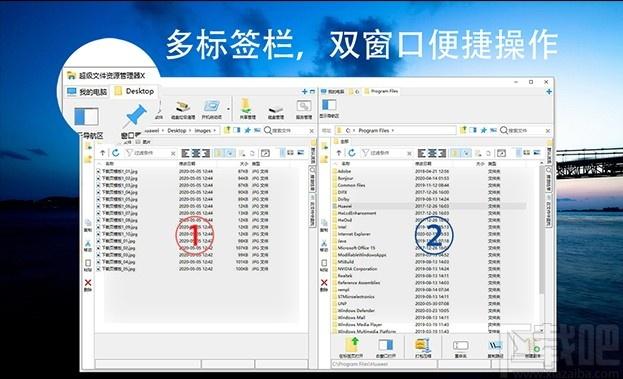The height and width of the screenshot is (379, 623).
Task: Select the Adobe folder row
Action: (x=429, y=171)
